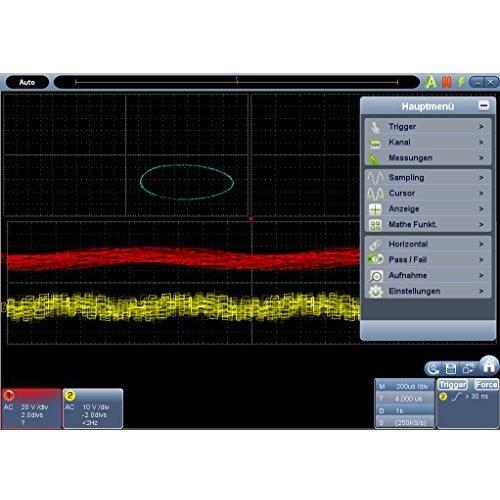500x500 pixels.
Task: Open the Kanal menu entry
Action: point(428,142)
